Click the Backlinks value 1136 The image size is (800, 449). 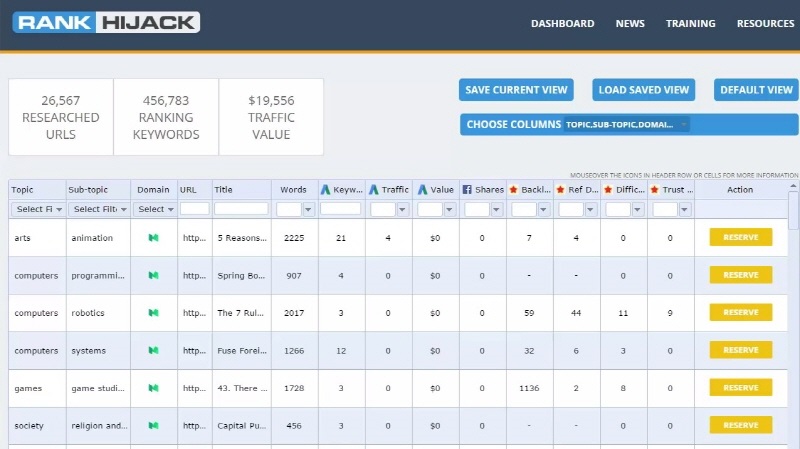point(529,388)
